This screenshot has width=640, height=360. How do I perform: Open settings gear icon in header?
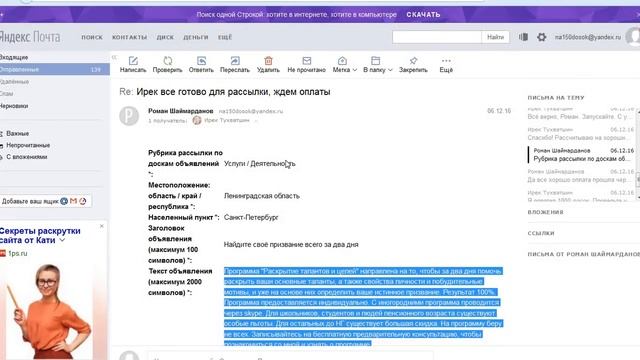click(x=542, y=37)
